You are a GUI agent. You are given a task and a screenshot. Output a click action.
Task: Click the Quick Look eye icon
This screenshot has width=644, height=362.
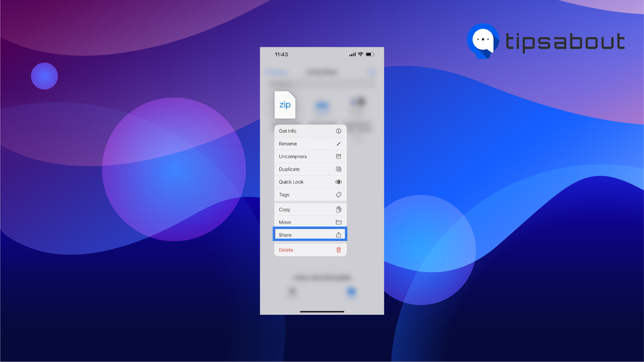338,182
